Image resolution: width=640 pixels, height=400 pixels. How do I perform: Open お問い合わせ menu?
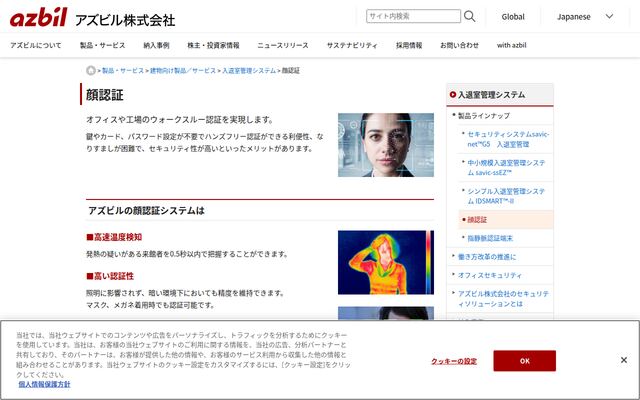click(x=459, y=45)
